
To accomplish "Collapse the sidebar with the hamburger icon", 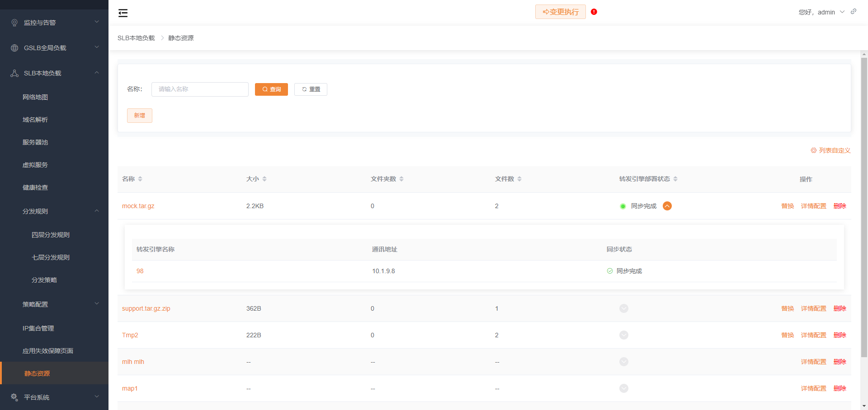I will 123,13.
